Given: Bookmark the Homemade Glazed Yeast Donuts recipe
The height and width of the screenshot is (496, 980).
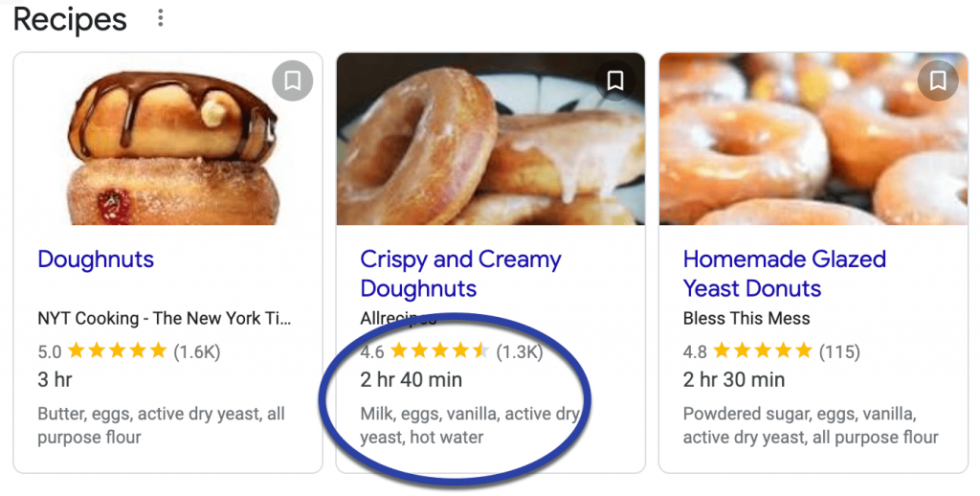Looking at the screenshot, I should 938,81.
